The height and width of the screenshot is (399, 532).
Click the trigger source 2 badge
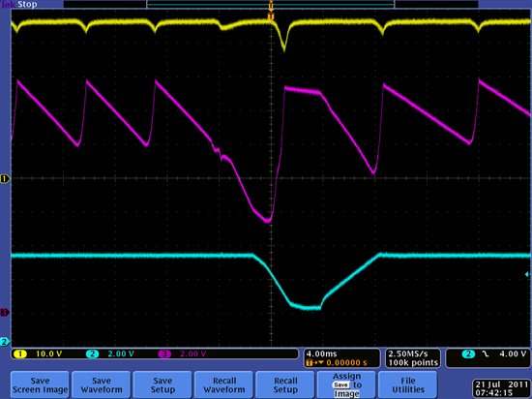468,354
